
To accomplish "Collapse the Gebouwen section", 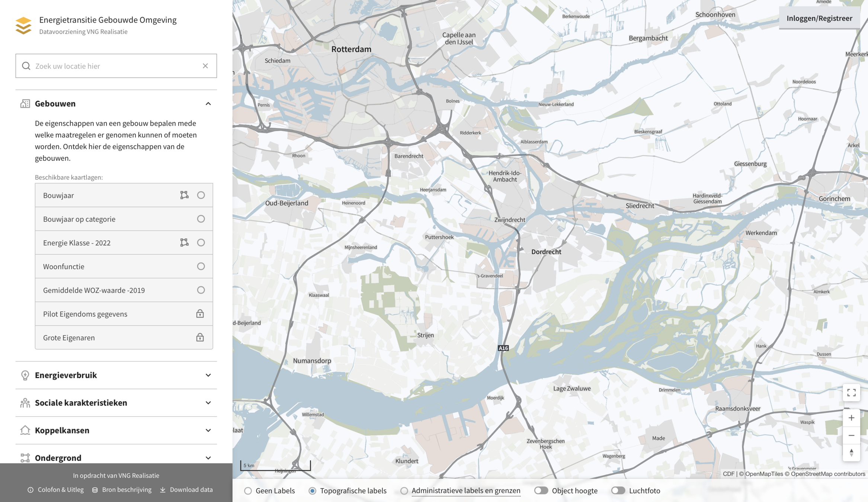I will pyautogui.click(x=208, y=104).
